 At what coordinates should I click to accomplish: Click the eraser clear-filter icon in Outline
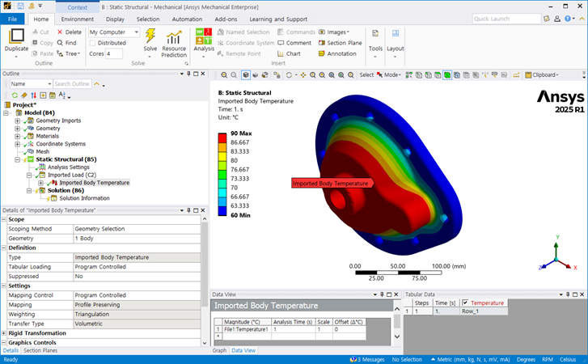point(24,95)
